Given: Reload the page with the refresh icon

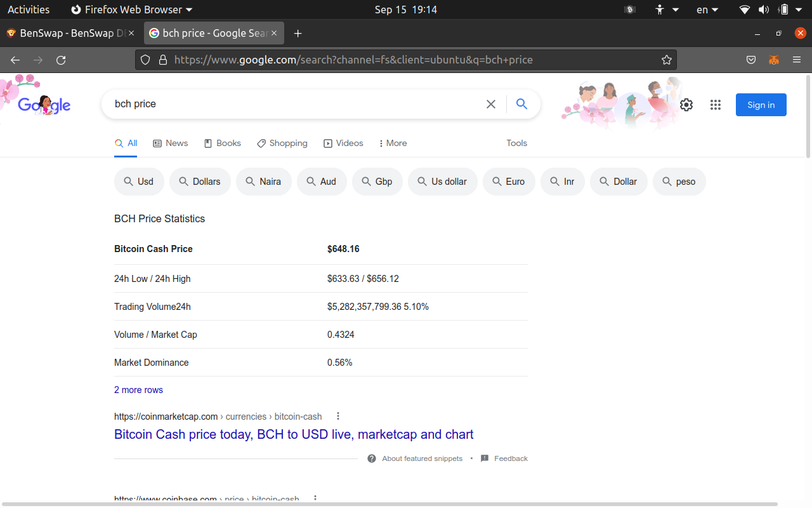Looking at the screenshot, I should pos(61,60).
